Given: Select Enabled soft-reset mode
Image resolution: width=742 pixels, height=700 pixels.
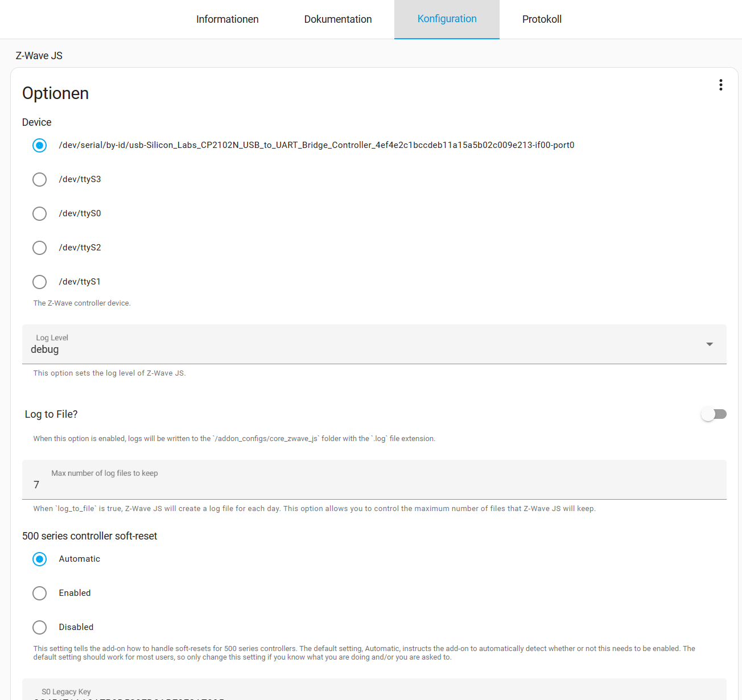Looking at the screenshot, I should (39, 593).
